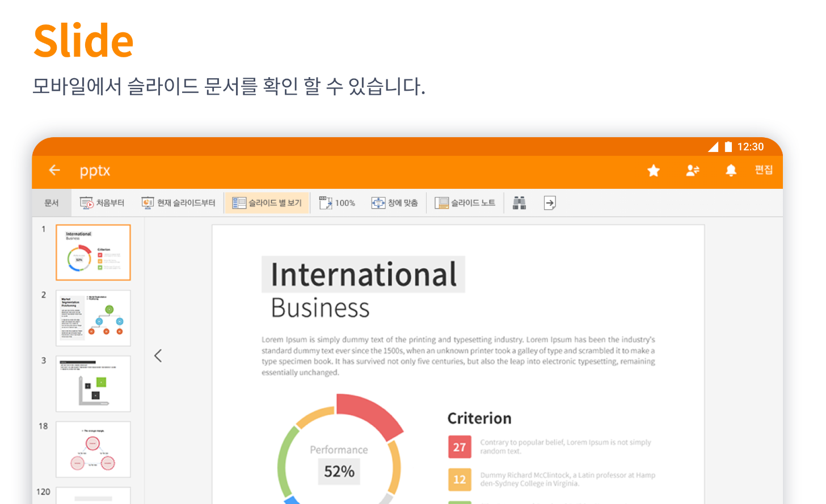Open the 문서 tab
826x504 pixels.
tap(52, 203)
